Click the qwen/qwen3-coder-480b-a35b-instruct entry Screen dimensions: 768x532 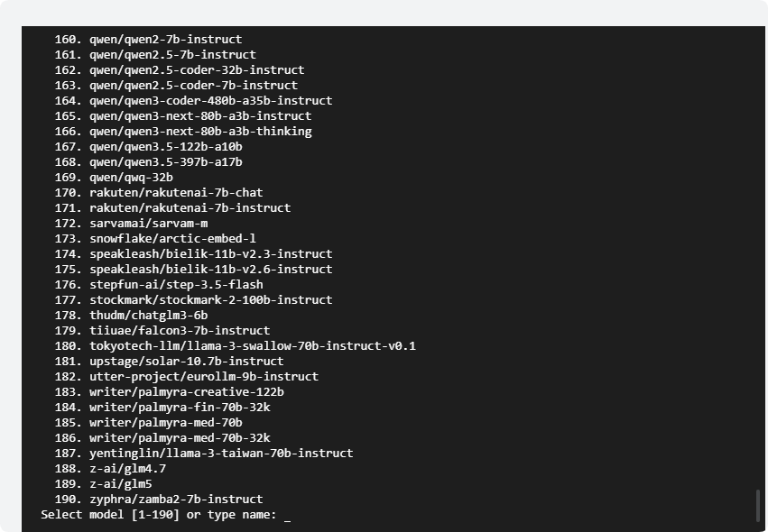click(210, 100)
